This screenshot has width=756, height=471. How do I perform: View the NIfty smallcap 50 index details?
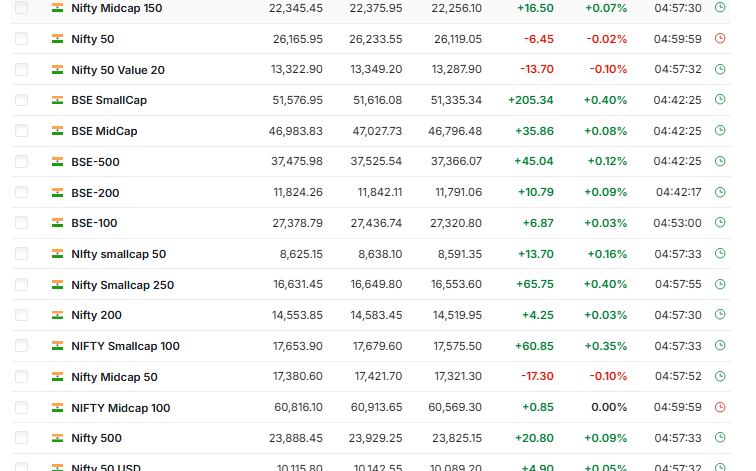119,254
